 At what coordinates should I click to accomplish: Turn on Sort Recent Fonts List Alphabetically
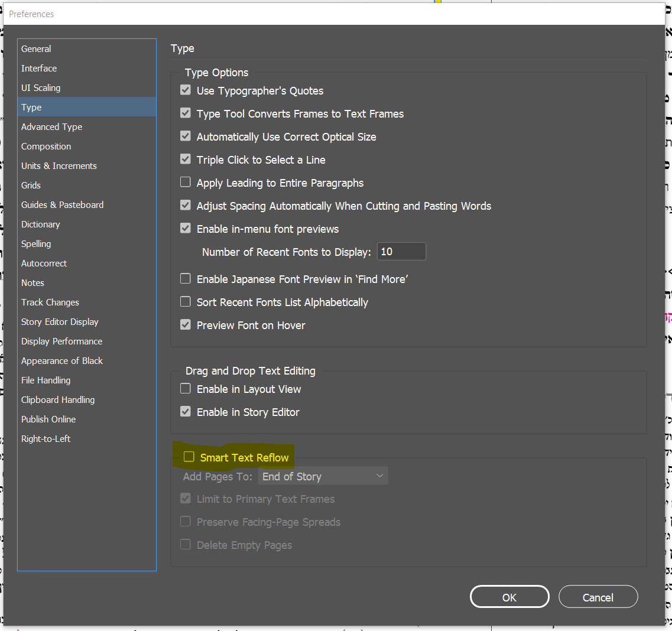[186, 302]
